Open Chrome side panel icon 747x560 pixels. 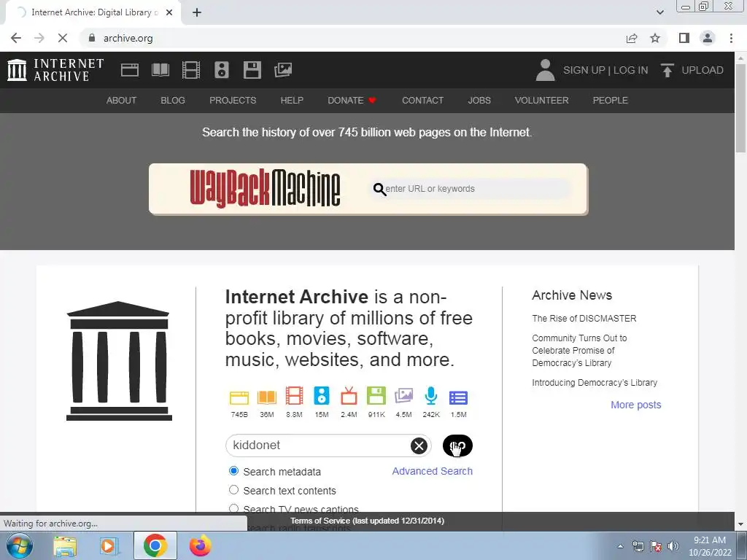684,38
